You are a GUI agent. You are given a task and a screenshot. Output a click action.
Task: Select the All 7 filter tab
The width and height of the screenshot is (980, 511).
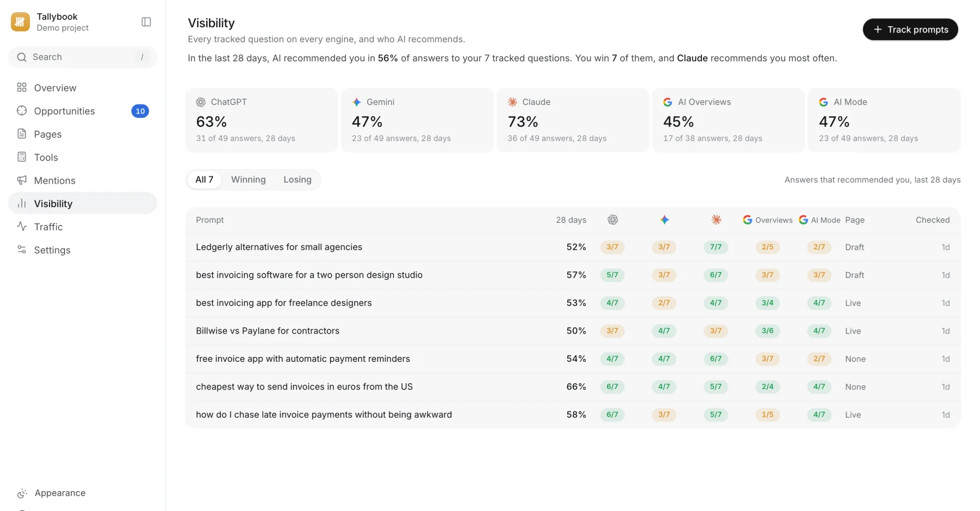coord(205,180)
